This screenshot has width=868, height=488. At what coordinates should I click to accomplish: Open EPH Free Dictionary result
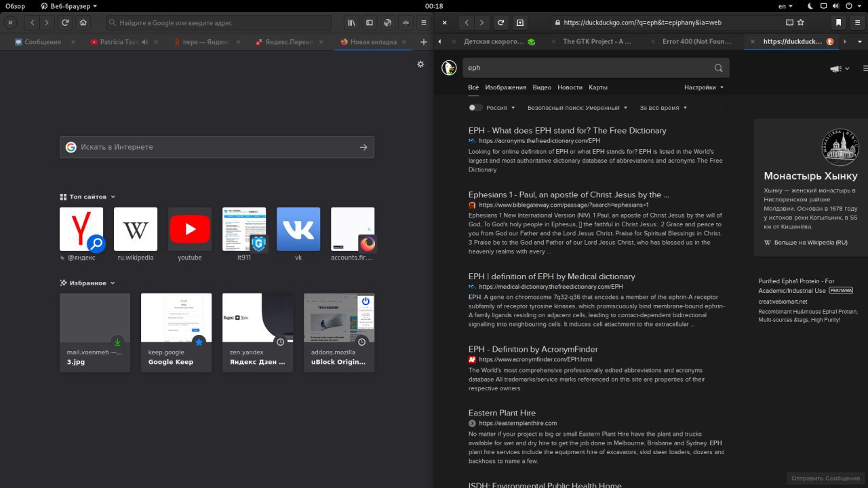567,130
